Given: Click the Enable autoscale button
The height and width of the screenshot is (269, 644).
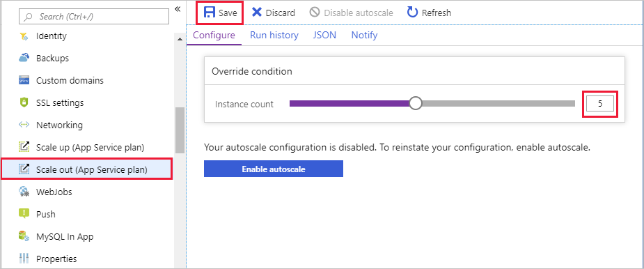Looking at the screenshot, I should tap(274, 169).
